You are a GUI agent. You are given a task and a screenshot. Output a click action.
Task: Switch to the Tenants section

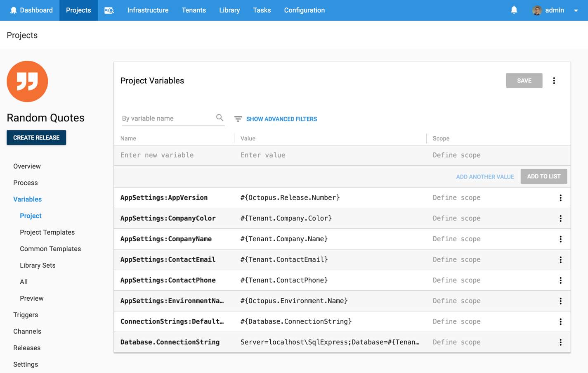click(x=194, y=10)
